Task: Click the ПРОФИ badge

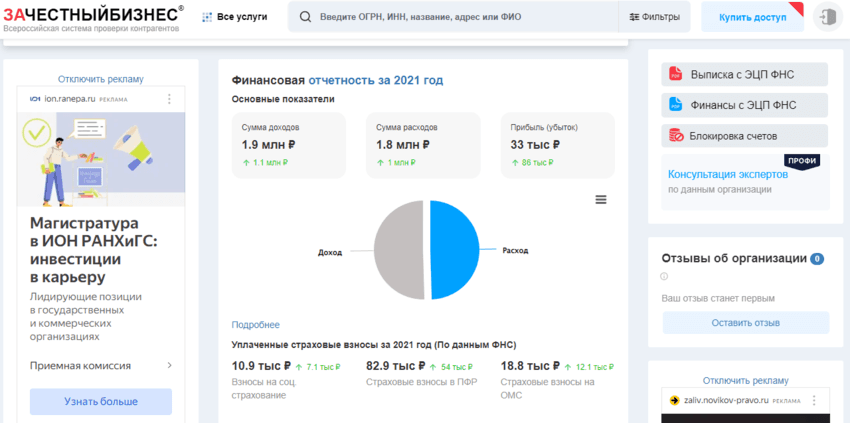Action: point(802,161)
